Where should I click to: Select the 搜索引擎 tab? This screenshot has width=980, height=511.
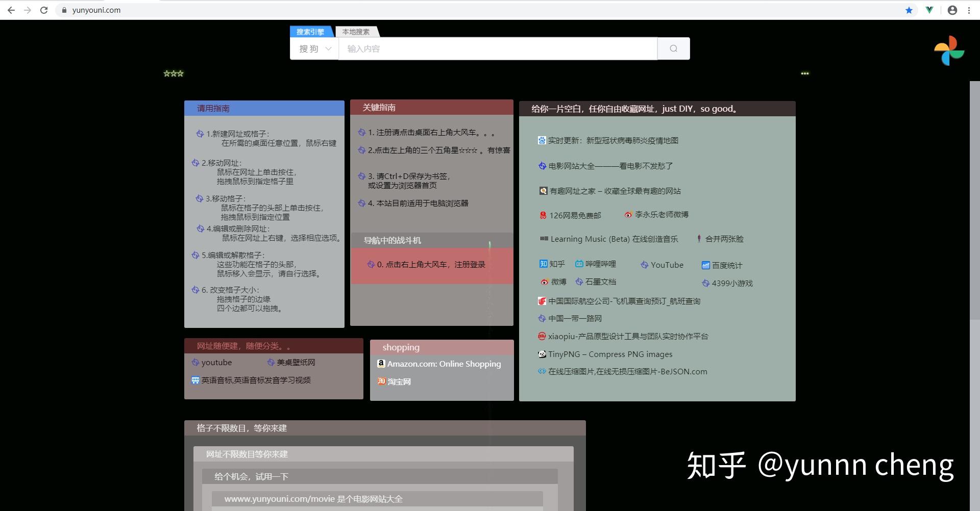pos(310,32)
